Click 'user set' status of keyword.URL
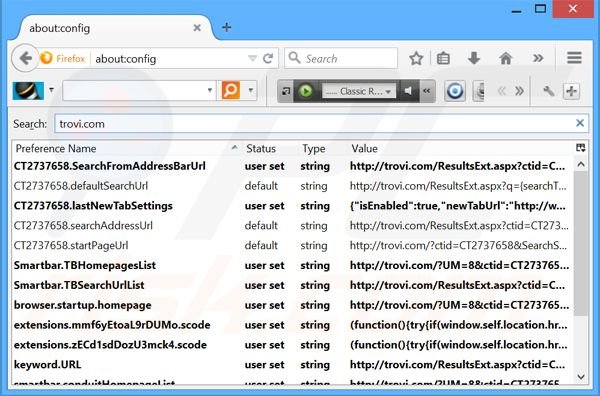Viewport: 600px width, 396px height. click(264, 365)
